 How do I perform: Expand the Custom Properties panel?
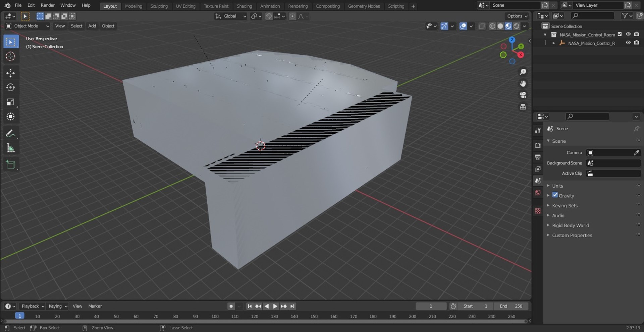pyautogui.click(x=572, y=236)
